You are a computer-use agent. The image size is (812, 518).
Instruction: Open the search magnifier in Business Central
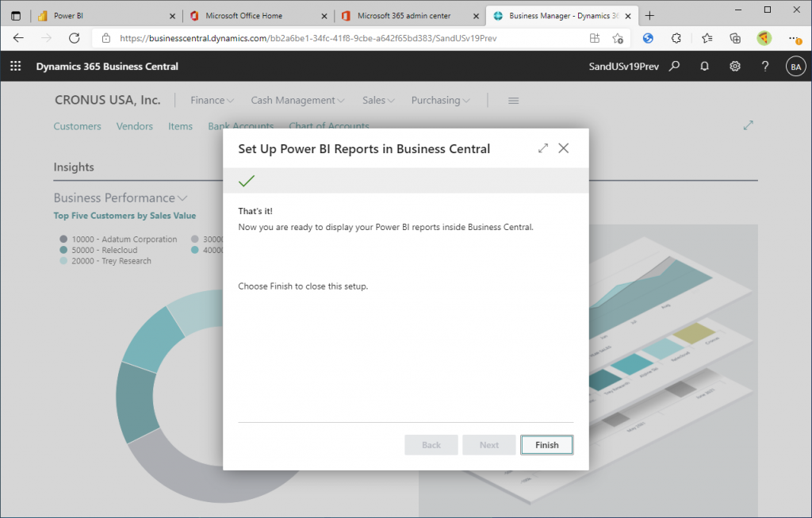coord(675,67)
